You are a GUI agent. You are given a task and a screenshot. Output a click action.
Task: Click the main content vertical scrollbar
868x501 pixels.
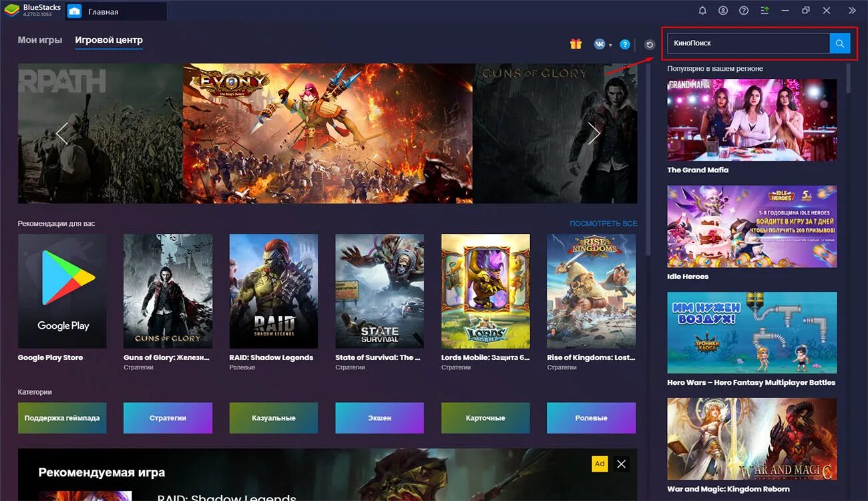(648, 160)
